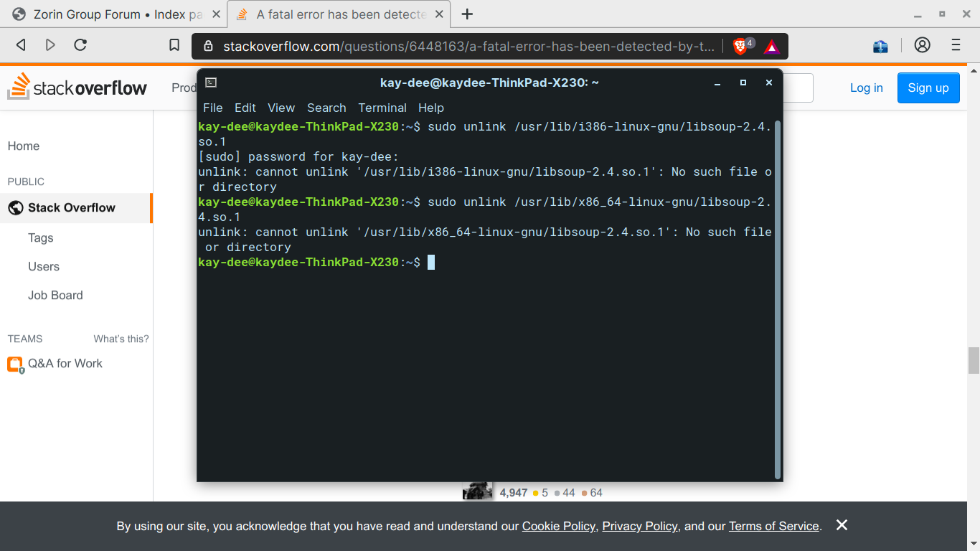Open the Cookie Policy link
This screenshot has width=980, height=551.
tap(558, 526)
